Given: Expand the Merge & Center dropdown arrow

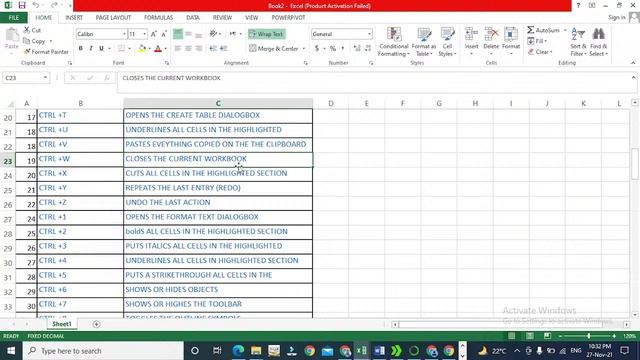Looking at the screenshot, I should (304, 49).
